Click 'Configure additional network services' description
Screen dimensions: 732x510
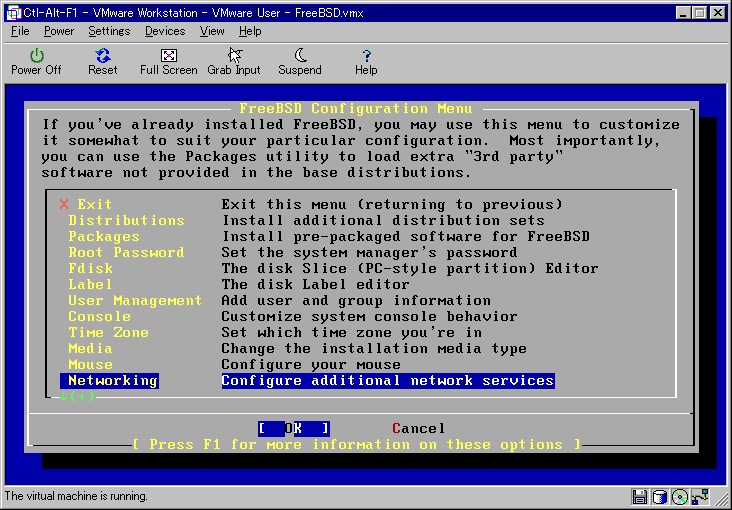coord(388,381)
